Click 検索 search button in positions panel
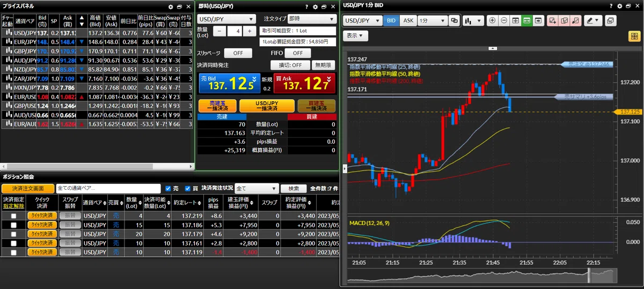The image size is (644, 289). pyautogui.click(x=294, y=188)
